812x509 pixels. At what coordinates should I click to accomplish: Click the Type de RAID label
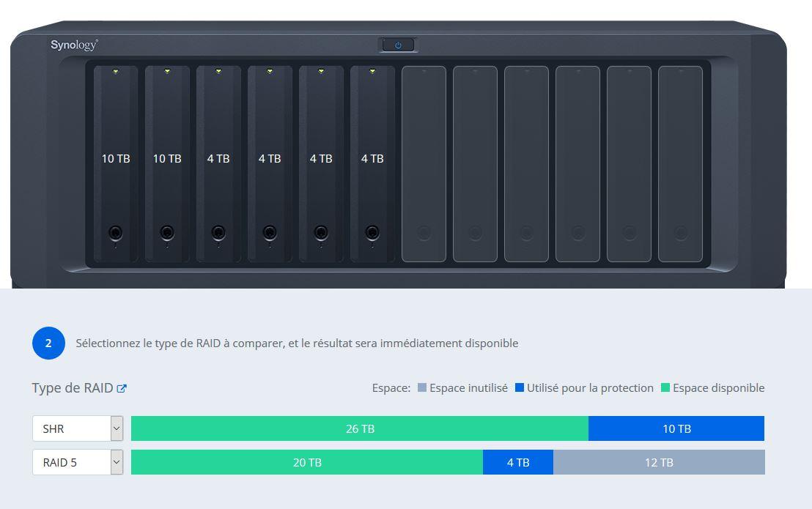(x=72, y=388)
